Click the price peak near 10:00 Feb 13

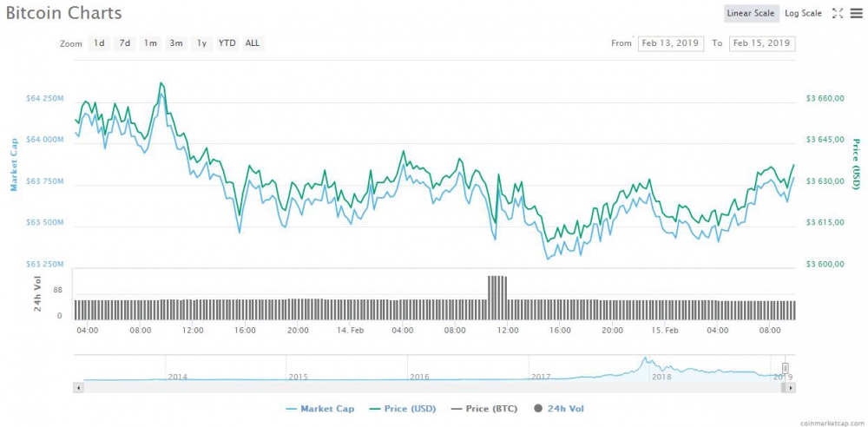[161, 83]
